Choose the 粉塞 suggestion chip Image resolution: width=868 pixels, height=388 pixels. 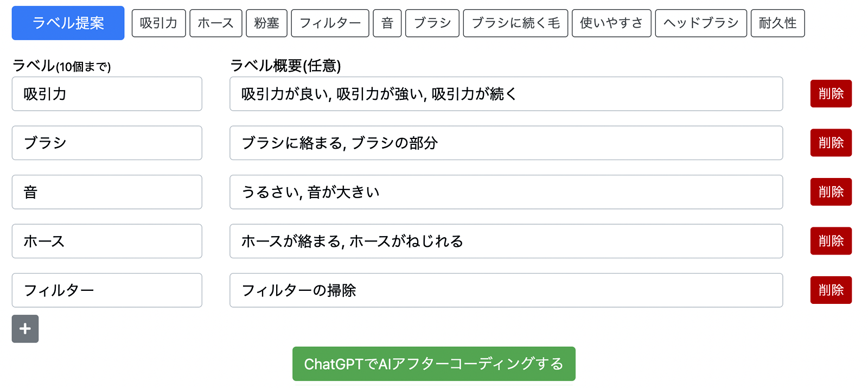point(266,23)
